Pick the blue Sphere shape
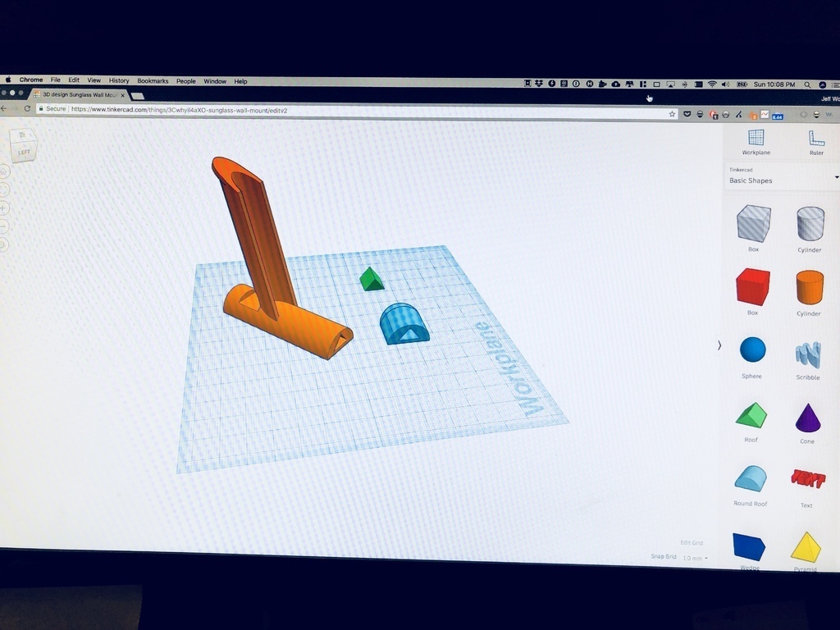The height and width of the screenshot is (630, 840). tap(753, 349)
